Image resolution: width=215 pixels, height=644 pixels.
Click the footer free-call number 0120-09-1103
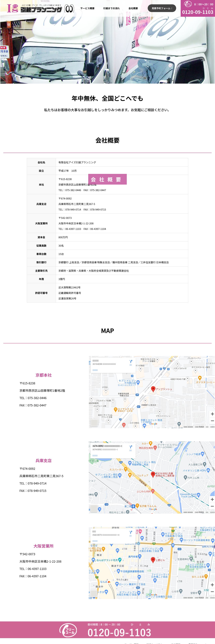[x=119, y=632]
